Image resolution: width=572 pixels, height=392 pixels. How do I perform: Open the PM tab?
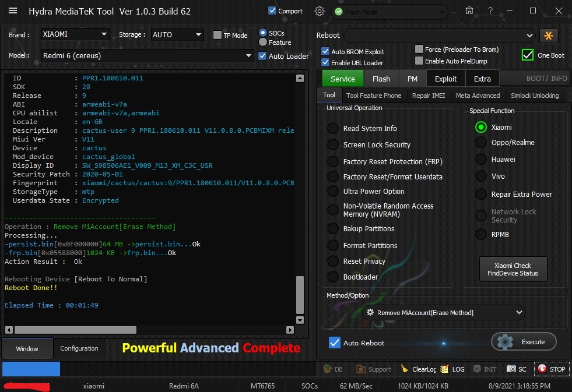[x=412, y=79]
